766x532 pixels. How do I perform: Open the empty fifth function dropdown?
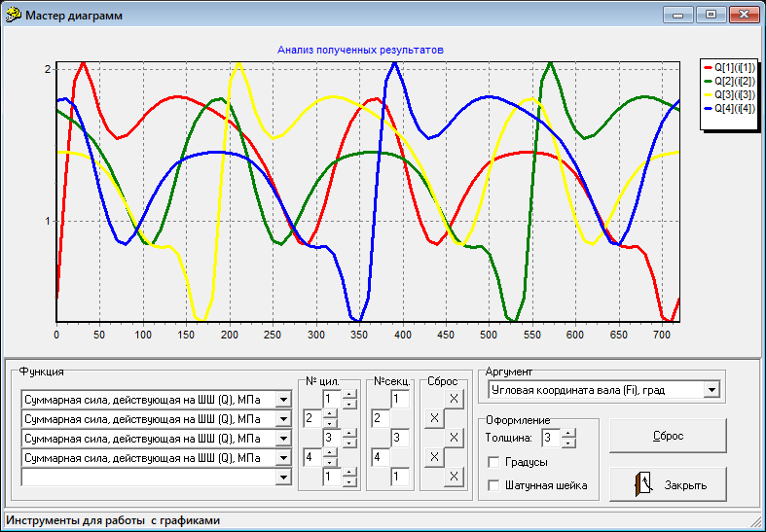point(283,477)
